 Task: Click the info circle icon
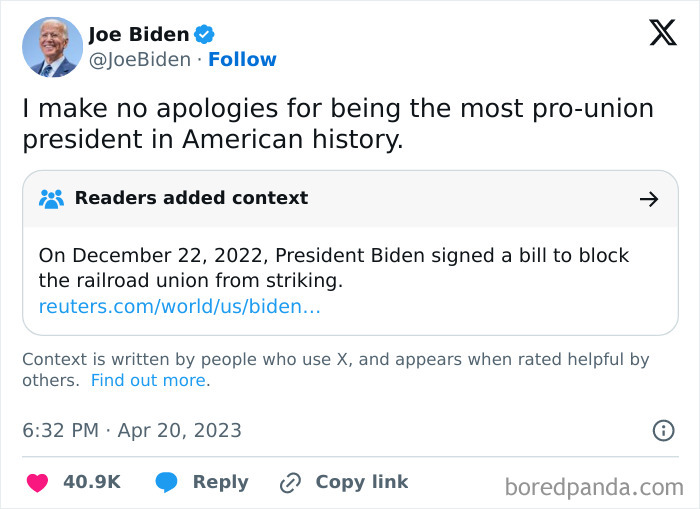pos(663,430)
